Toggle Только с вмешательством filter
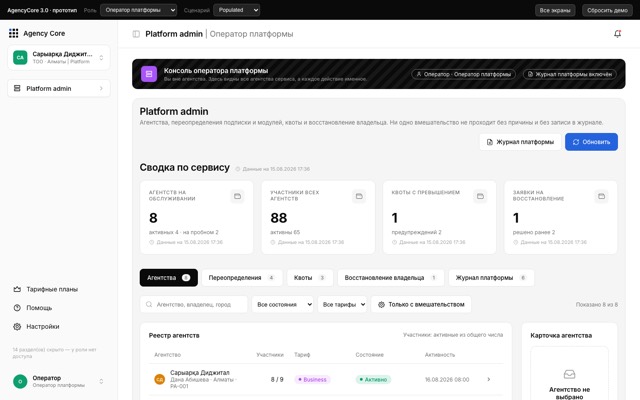 (421, 304)
